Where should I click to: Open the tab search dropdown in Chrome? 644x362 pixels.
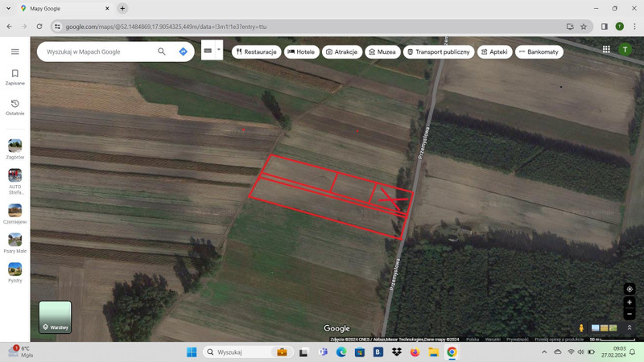(x=8, y=8)
